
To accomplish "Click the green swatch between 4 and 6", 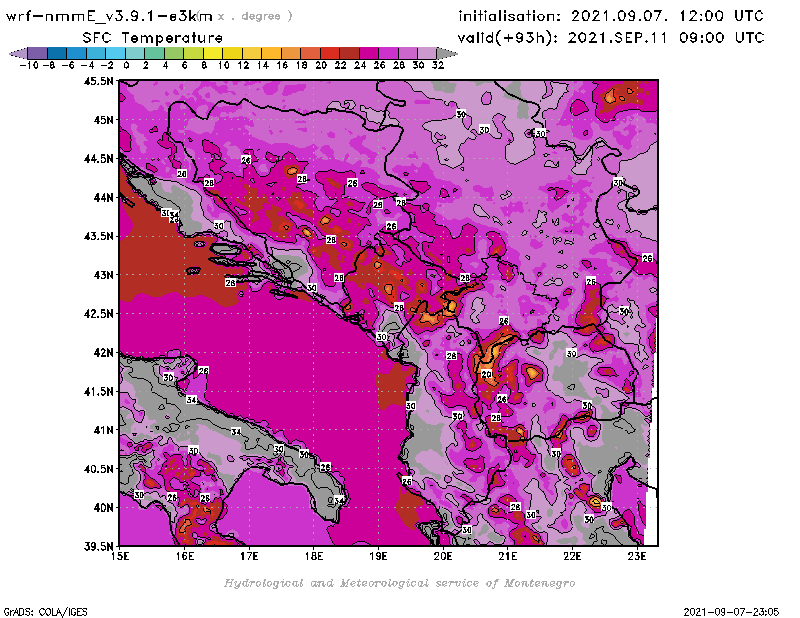I will click(174, 52).
